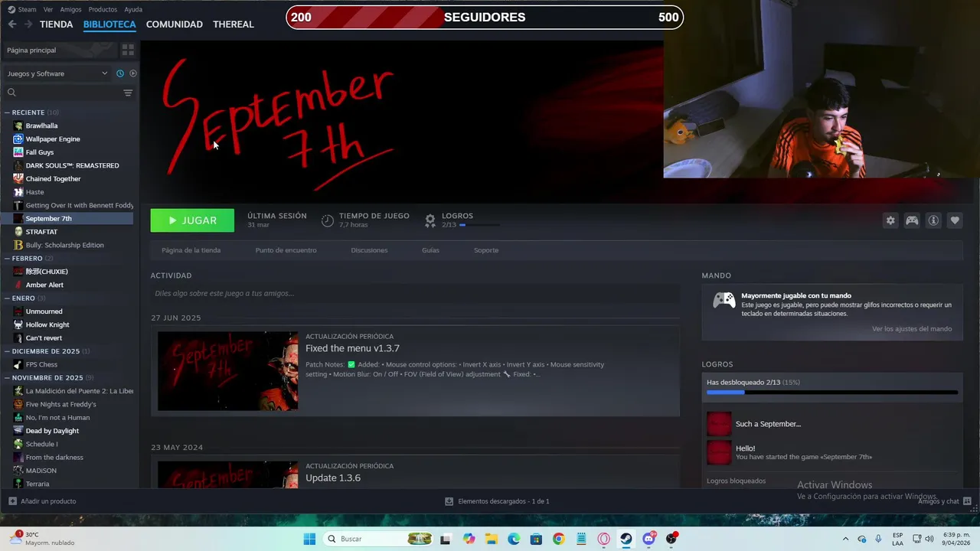Image resolution: width=980 pixels, height=551 pixels.
Task: Add game to favorites heart icon
Action: pyautogui.click(x=955, y=220)
